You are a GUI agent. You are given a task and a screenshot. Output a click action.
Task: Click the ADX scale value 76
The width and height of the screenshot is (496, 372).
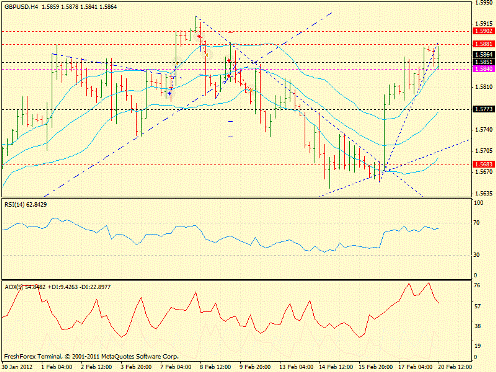pos(477,285)
